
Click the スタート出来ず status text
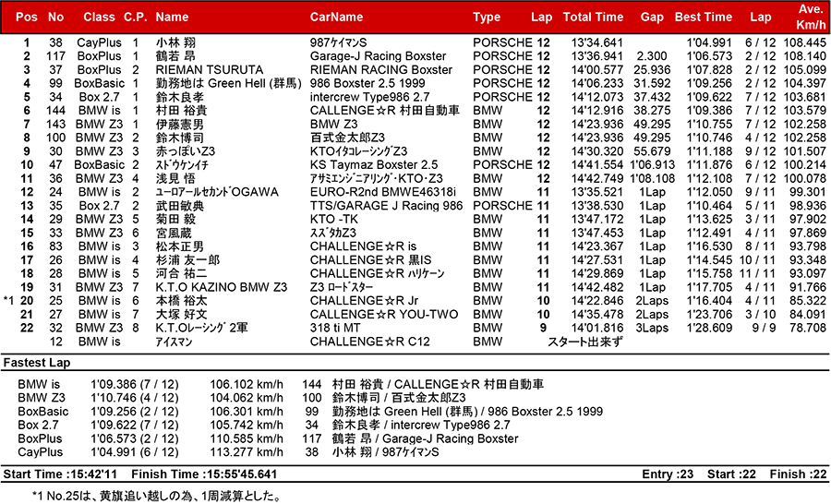(x=585, y=342)
